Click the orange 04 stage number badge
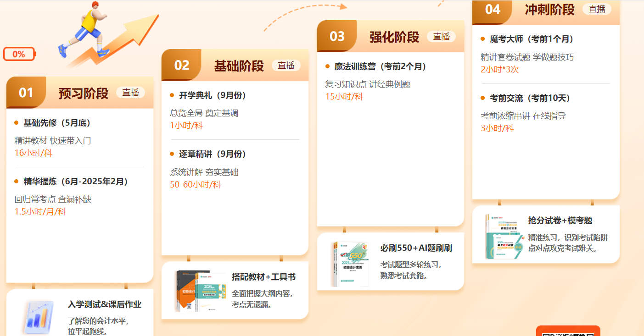Screen dimensions: 644x336 pyautogui.click(x=492, y=10)
